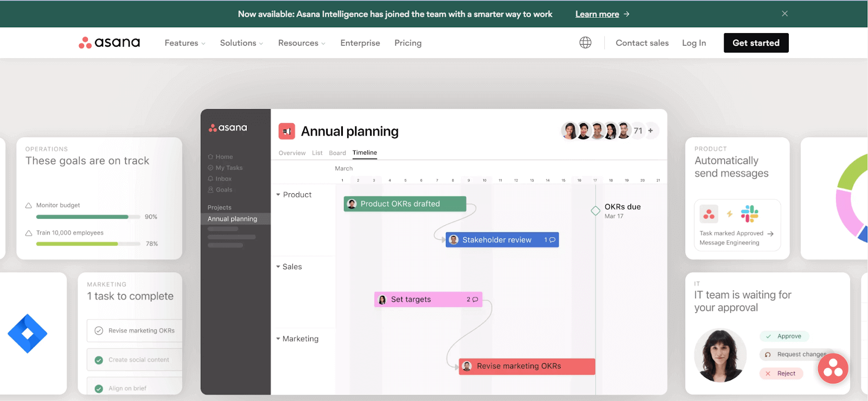This screenshot has width=868, height=401.
Task: Uncheck Create social content task
Action: tap(99, 360)
